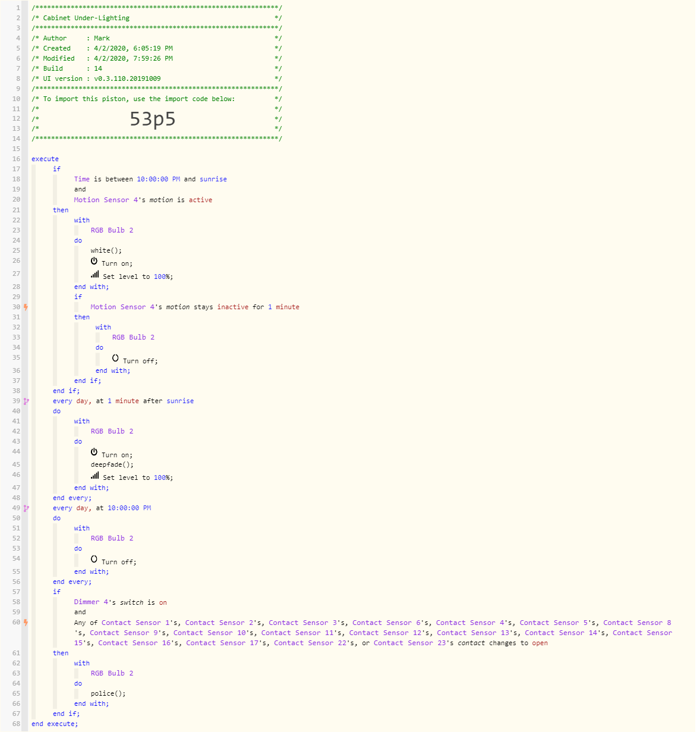Click 'active' value on line 20

pyautogui.click(x=200, y=200)
